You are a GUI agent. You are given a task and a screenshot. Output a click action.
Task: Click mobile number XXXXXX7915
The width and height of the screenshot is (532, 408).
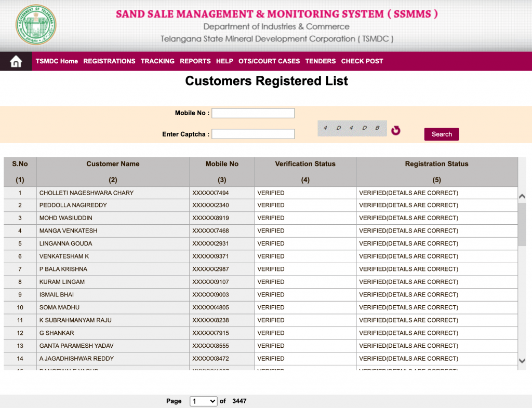point(210,333)
